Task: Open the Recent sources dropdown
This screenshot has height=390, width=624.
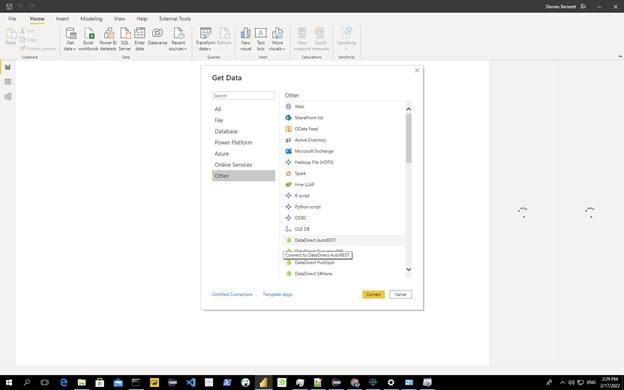Action: point(178,39)
